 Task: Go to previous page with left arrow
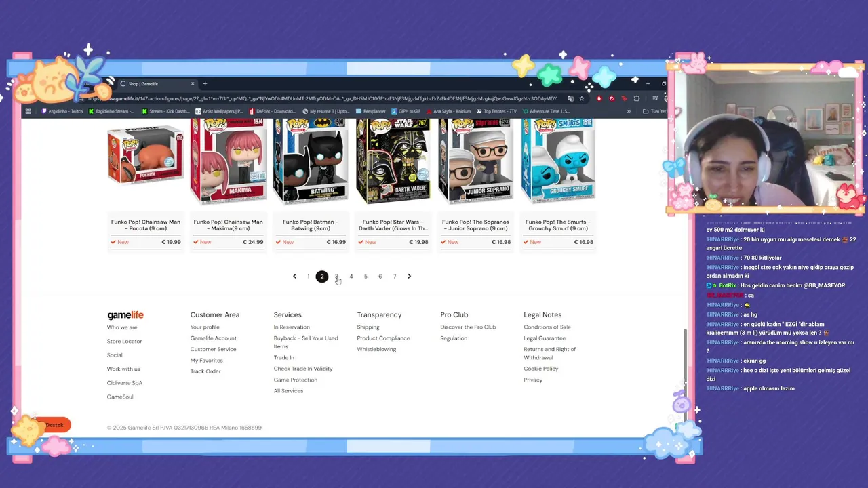coord(294,277)
